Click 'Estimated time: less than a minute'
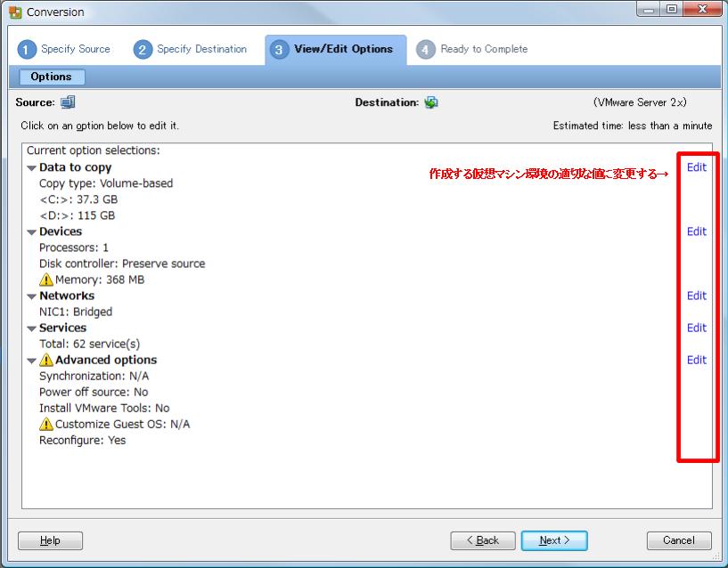 point(633,126)
